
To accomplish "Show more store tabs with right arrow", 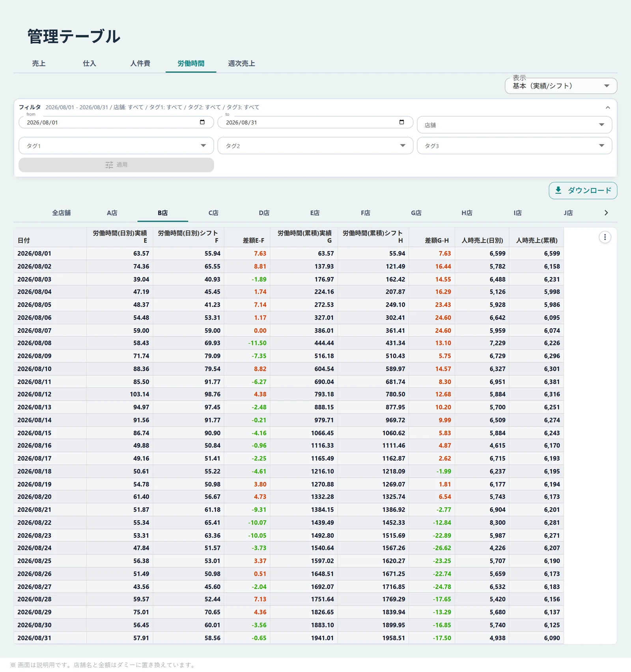I will coord(606,213).
